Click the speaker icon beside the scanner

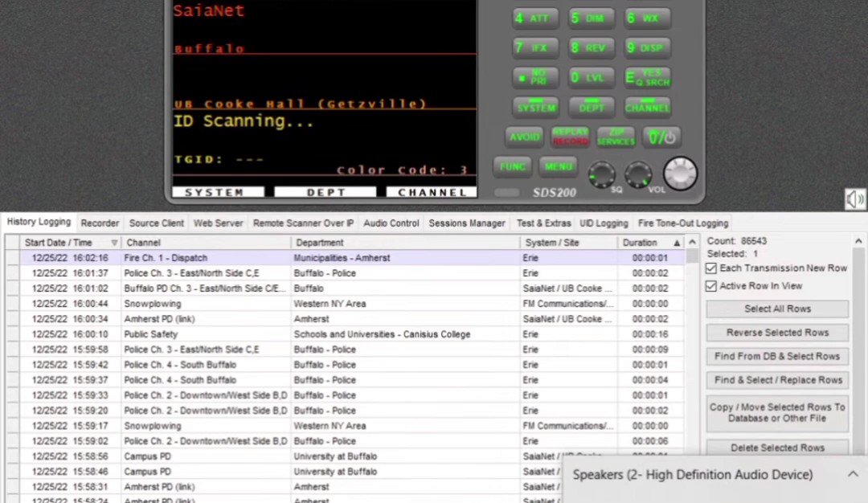pos(854,199)
